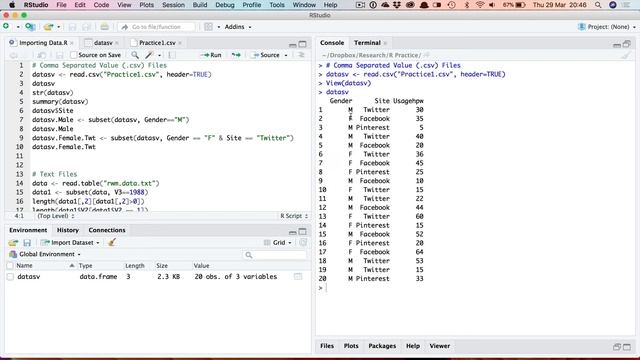Click the clear console broom icon
The image size is (640, 360).
tap(626, 56)
